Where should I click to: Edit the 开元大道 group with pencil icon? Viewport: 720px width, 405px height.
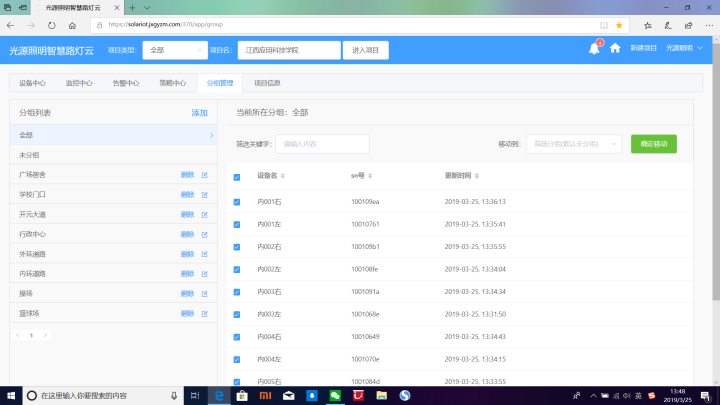205,214
